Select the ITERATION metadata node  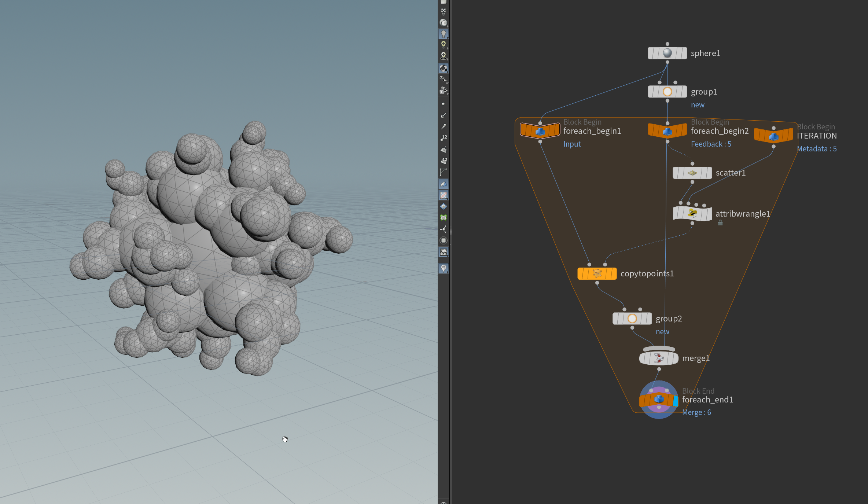click(773, 136)
